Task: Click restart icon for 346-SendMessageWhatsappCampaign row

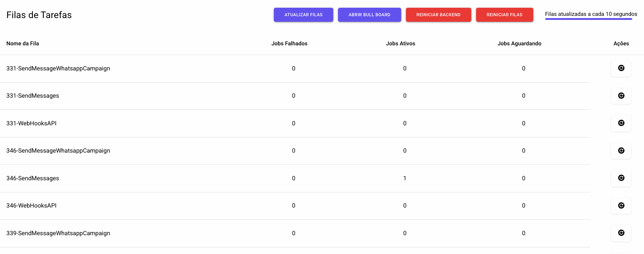Action: [621, 151]
